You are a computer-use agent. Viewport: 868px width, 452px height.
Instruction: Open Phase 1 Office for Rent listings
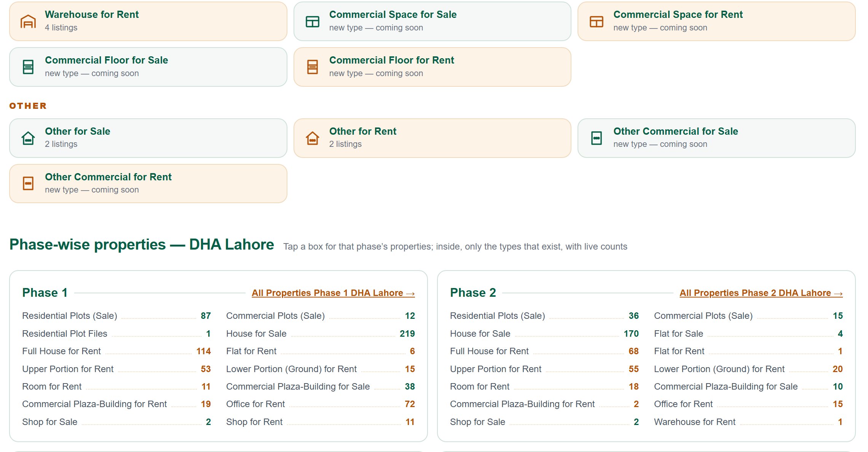321,404
